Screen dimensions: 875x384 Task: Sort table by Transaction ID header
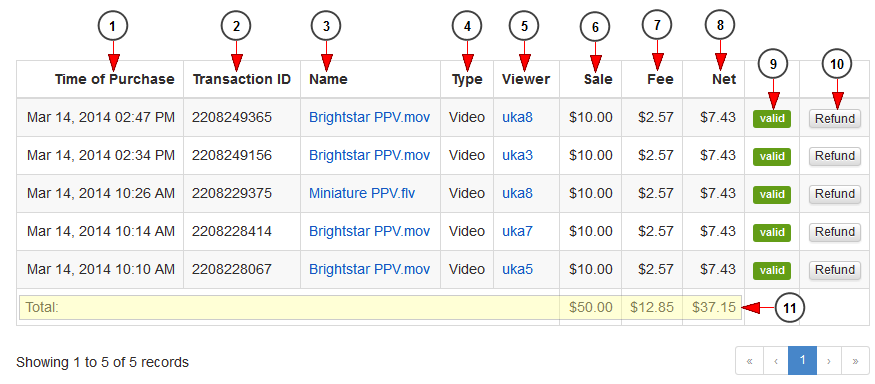point(242,80)
